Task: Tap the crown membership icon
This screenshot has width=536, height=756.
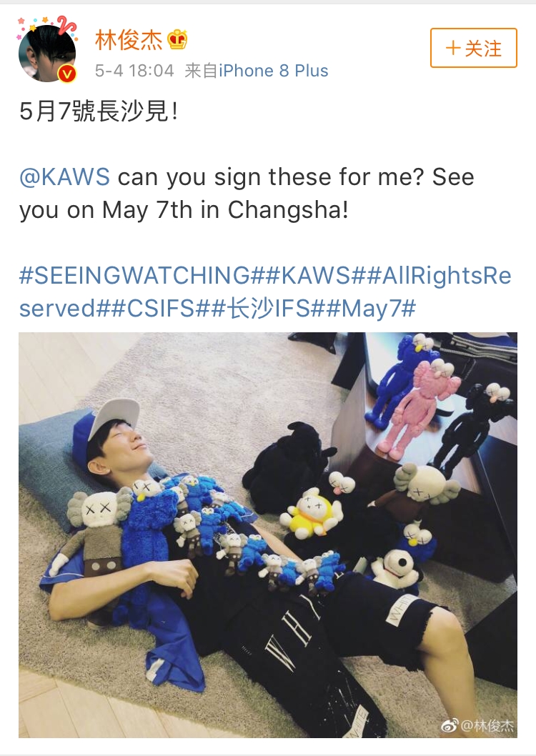Action: click(x=177, y=41)
